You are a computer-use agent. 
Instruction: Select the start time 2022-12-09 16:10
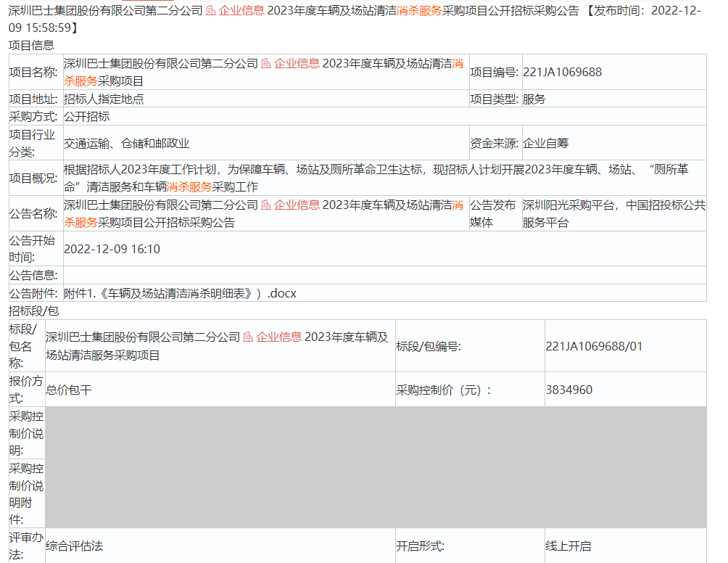point(112,249)
